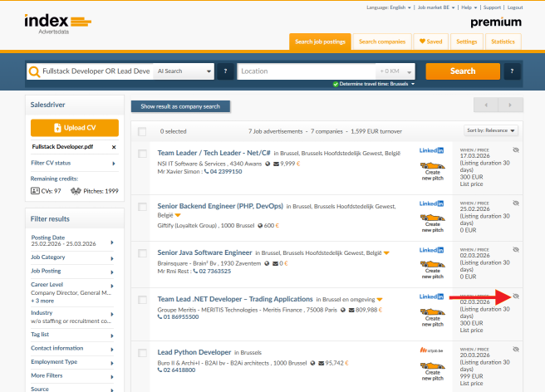
Task: Open the Support link
Action: click(492, 7)
